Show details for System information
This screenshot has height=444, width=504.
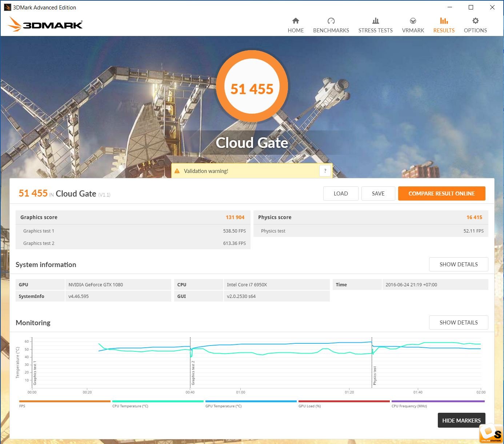coord(459,265)
